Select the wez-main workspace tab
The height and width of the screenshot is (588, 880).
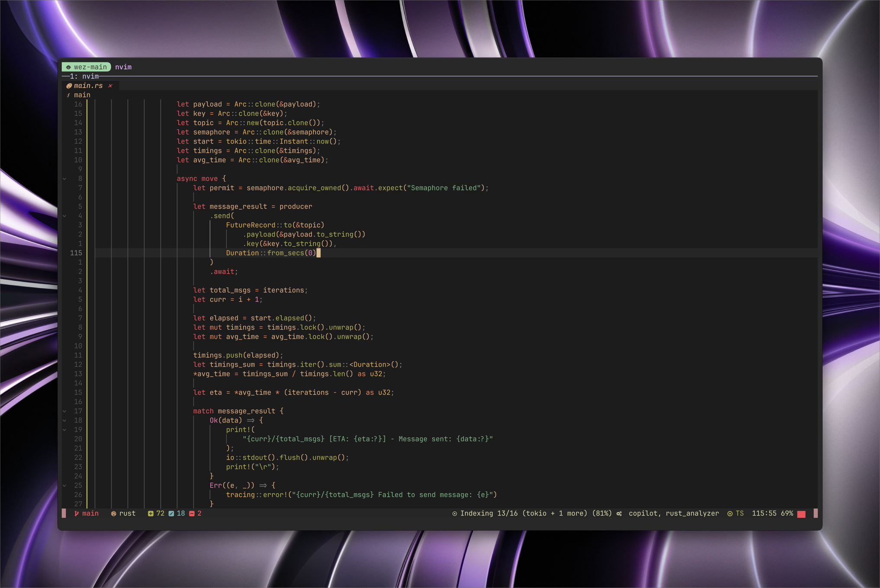[x=87, y=67]
